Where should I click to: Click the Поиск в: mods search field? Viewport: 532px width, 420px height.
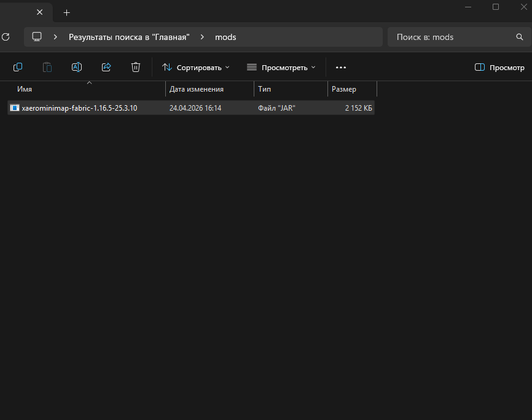tap(452, 37)
